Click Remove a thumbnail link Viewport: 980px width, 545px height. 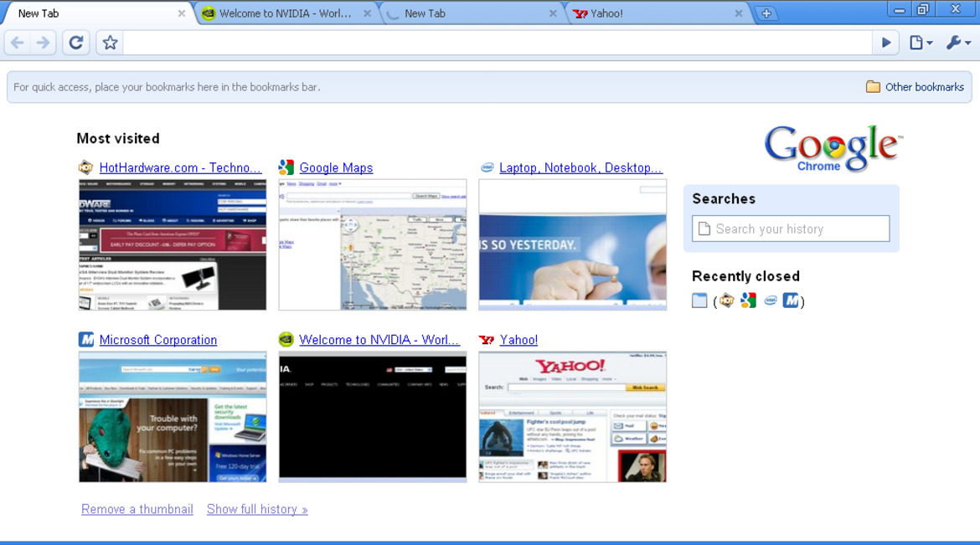pos(137,509)
